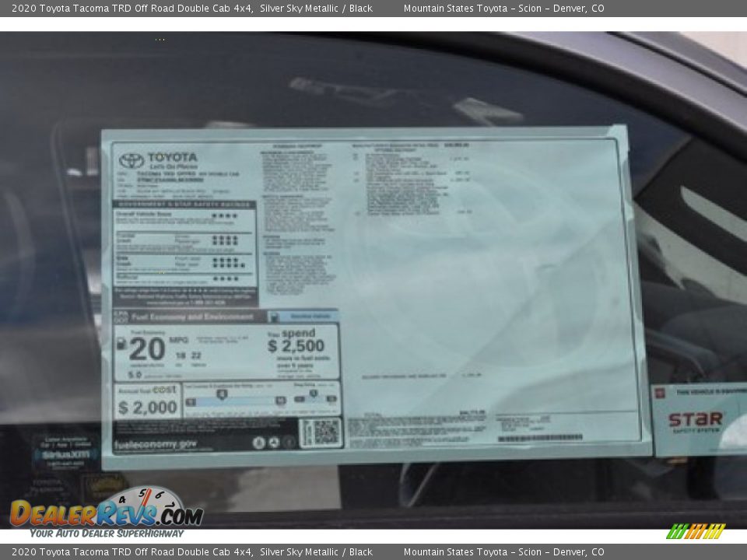Click the $2,500 spend figure
Image resolution: width=747 pixels, height=560 pixels.
(296, 346)
